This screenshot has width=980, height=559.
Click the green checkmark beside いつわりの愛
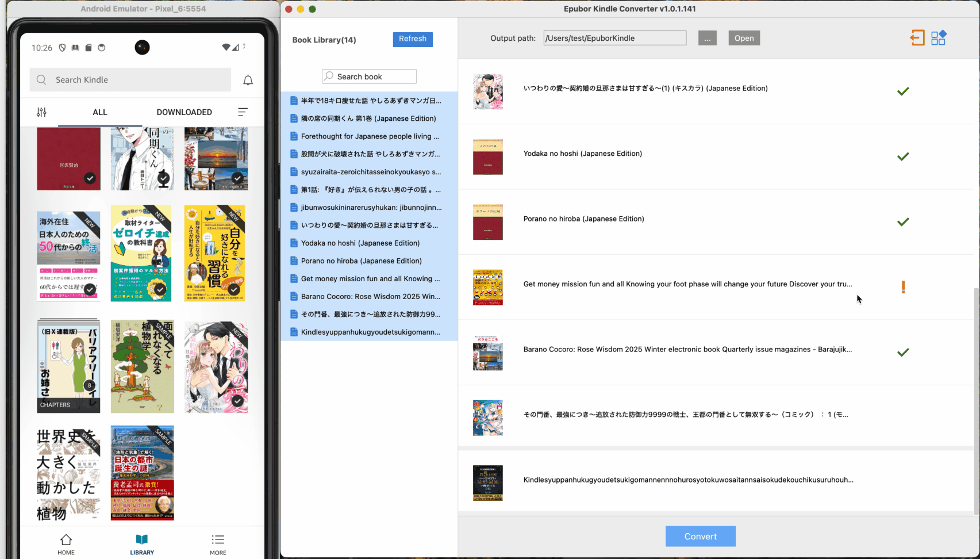point(903,91)
